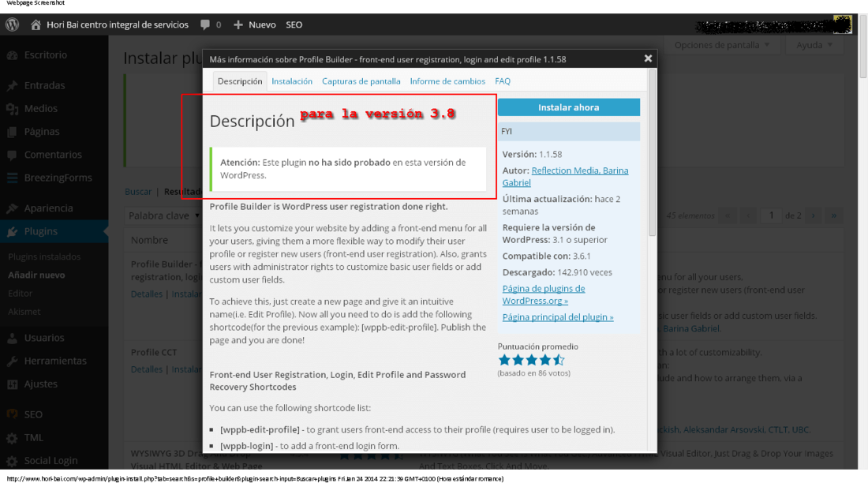Open the Palabra clave dropdown

tap(164, 215)
